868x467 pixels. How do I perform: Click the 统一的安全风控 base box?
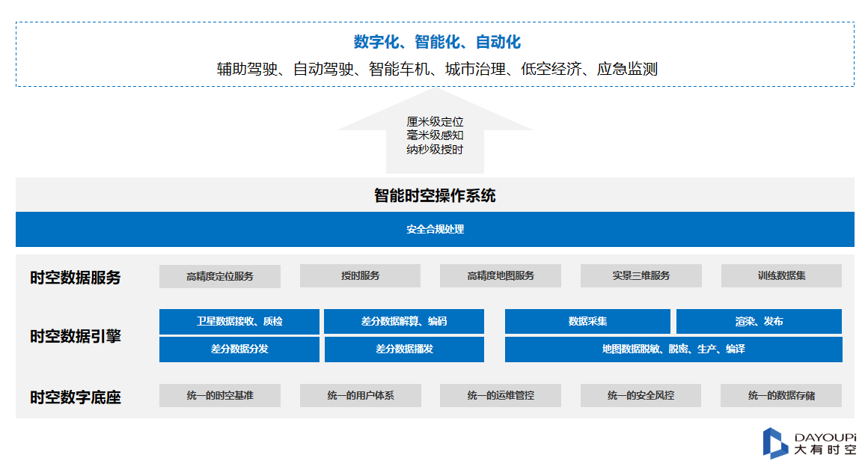tap(641, 395)
